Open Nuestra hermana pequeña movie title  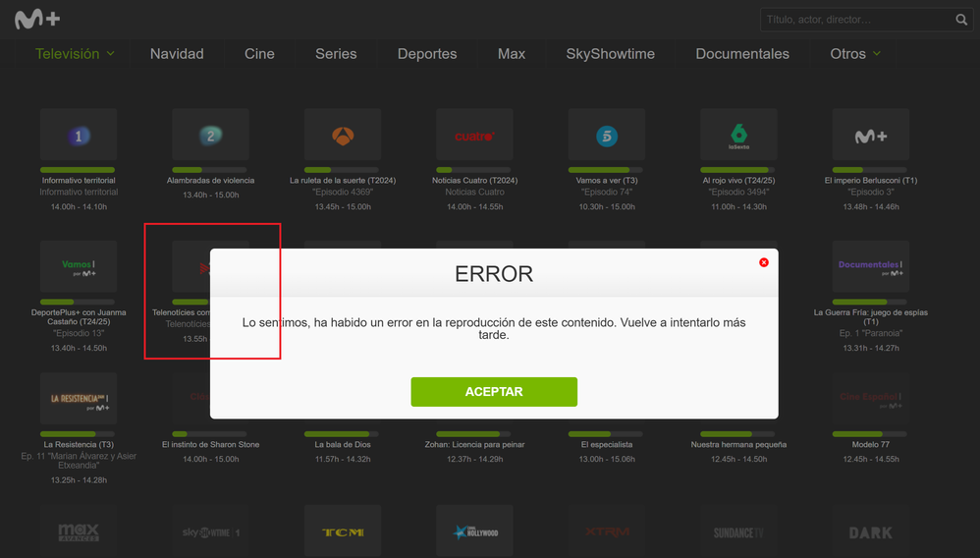pyautogui.click(x=738, y=444)
